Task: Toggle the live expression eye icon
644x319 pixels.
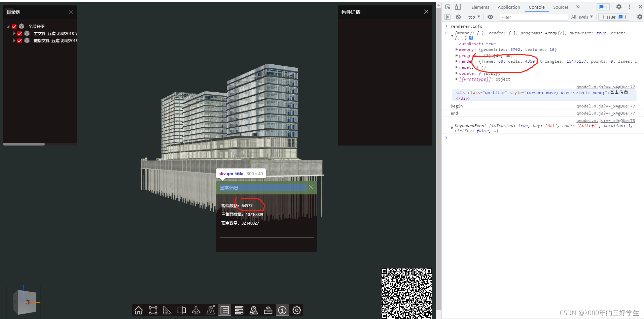Action: tap(491, 17)
